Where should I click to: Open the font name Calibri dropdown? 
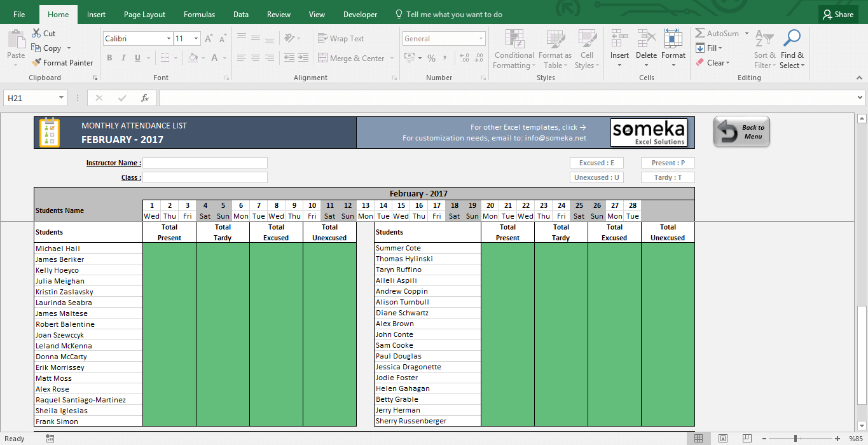(169, 39)
